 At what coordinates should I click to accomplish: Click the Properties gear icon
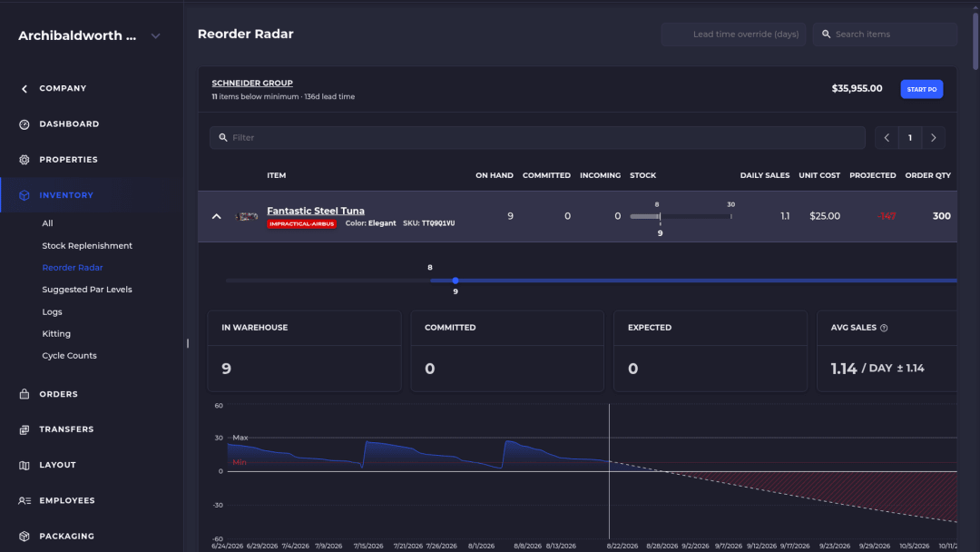pyautogui.click(x=24, y=160)
